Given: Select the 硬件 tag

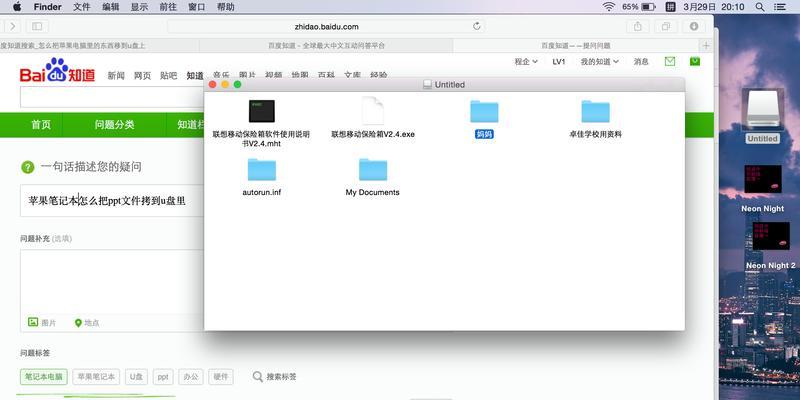Looking at the screenshot, I should (221, 377).
